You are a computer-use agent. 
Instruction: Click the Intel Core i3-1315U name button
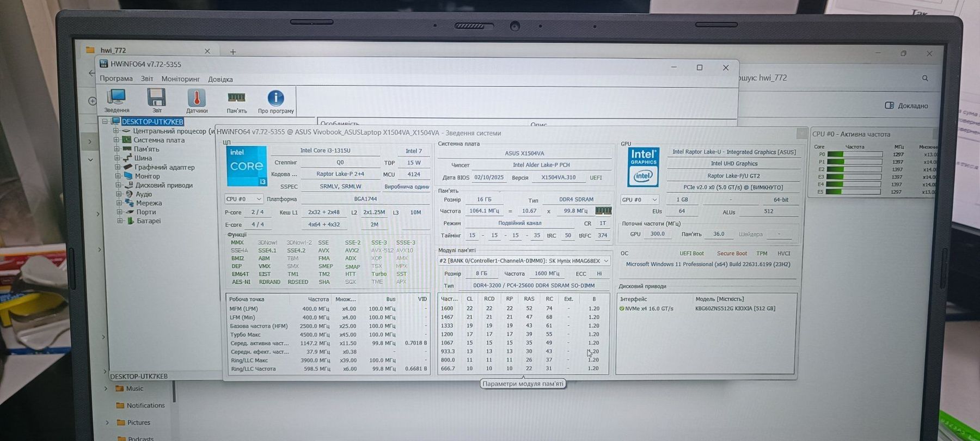point(325,151)
